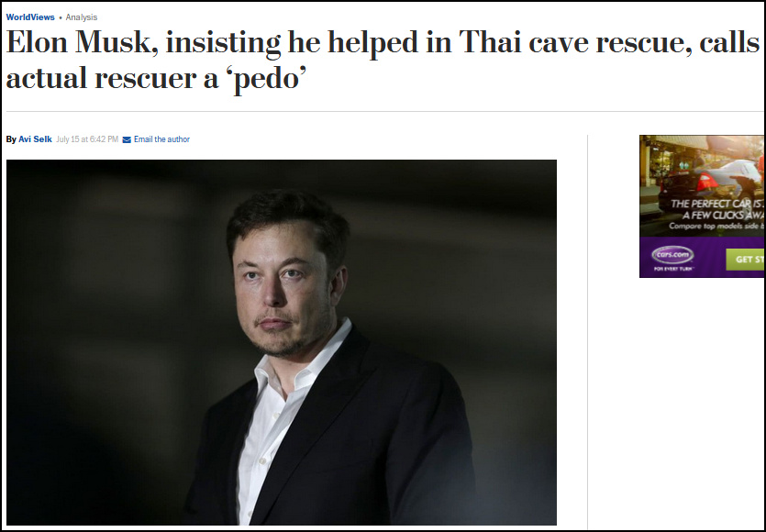The height and width of the screenshot is (532, 766).
Task: Click the green GET ST button in ad
Action: (745, 260)
